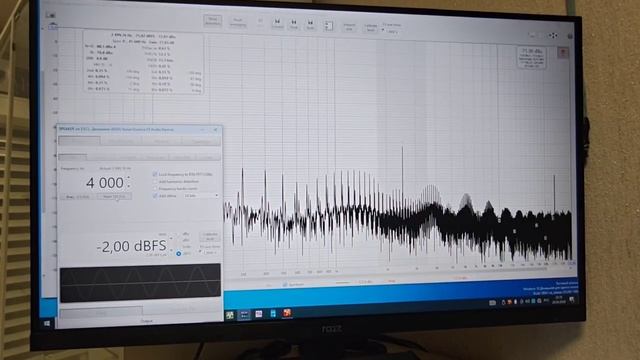
Task: Click the 4 000 frequency field
Action: [104, 182]
